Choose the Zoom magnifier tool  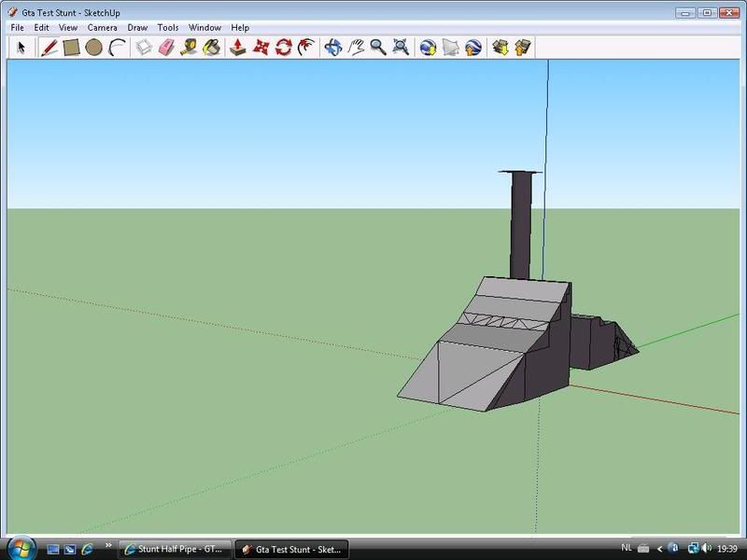(x=378, y=48)
